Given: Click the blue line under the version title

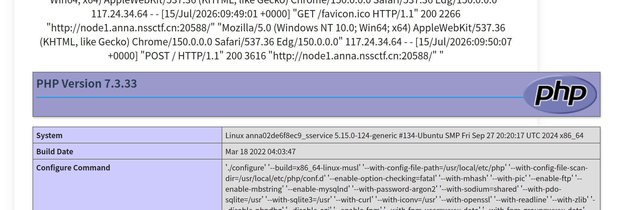Looking at the screenshot, I should (280, 97).
